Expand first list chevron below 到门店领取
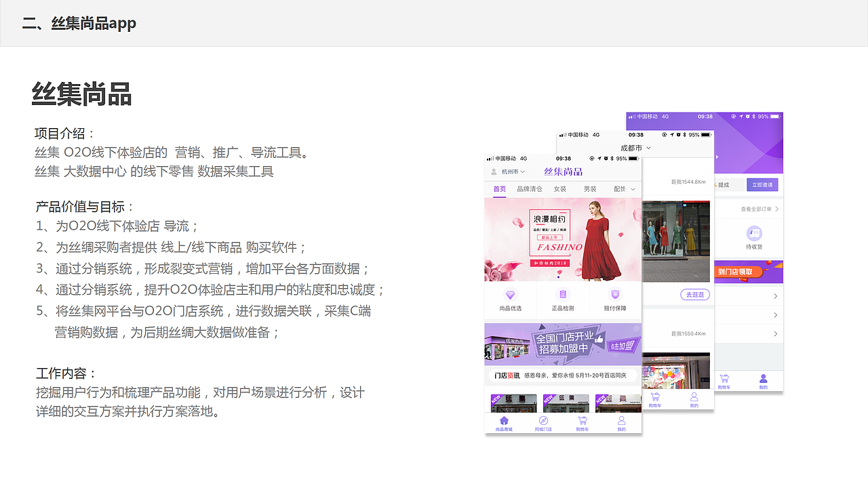This screenshot has width=868, height=488. pos(776,296)
